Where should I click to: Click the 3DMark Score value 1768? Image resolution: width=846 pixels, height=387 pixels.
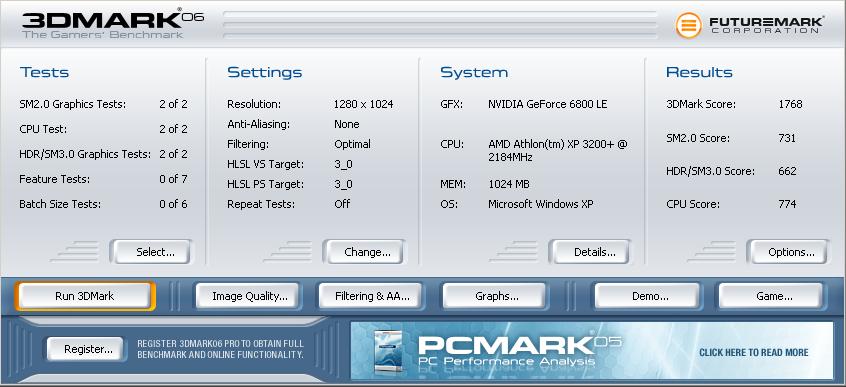point(790,104)
